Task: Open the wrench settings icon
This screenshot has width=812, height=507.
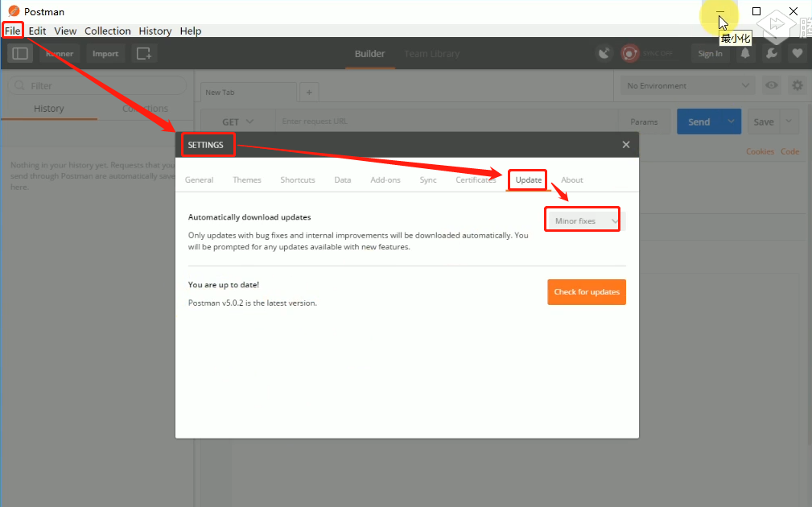Action: coord(772,53)
